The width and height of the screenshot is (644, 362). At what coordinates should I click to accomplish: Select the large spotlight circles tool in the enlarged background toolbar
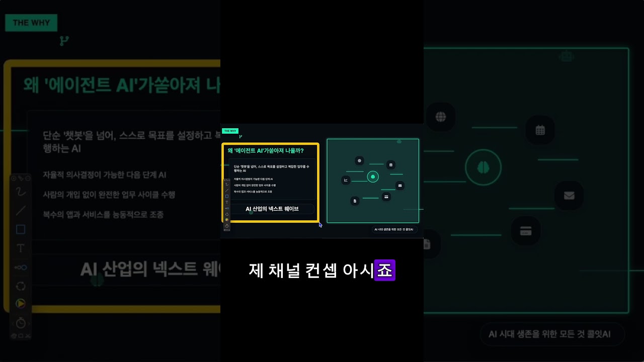[21, 267]
